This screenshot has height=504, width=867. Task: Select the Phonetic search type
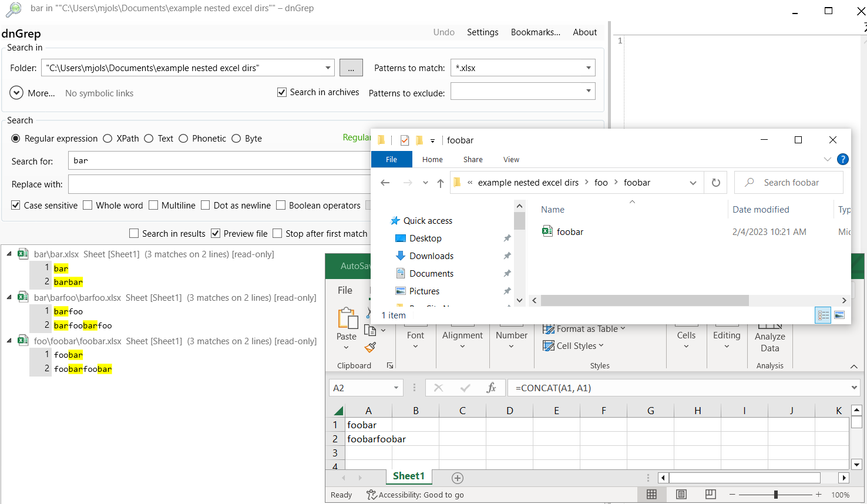tap(183, 139)
